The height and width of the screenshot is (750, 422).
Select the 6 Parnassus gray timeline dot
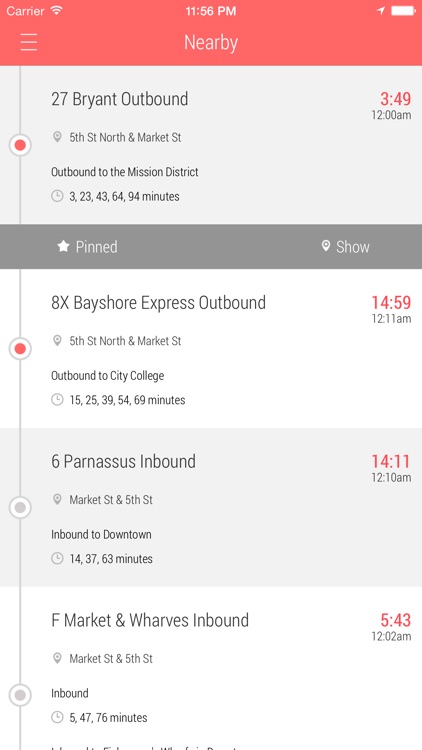pos(20,507)
